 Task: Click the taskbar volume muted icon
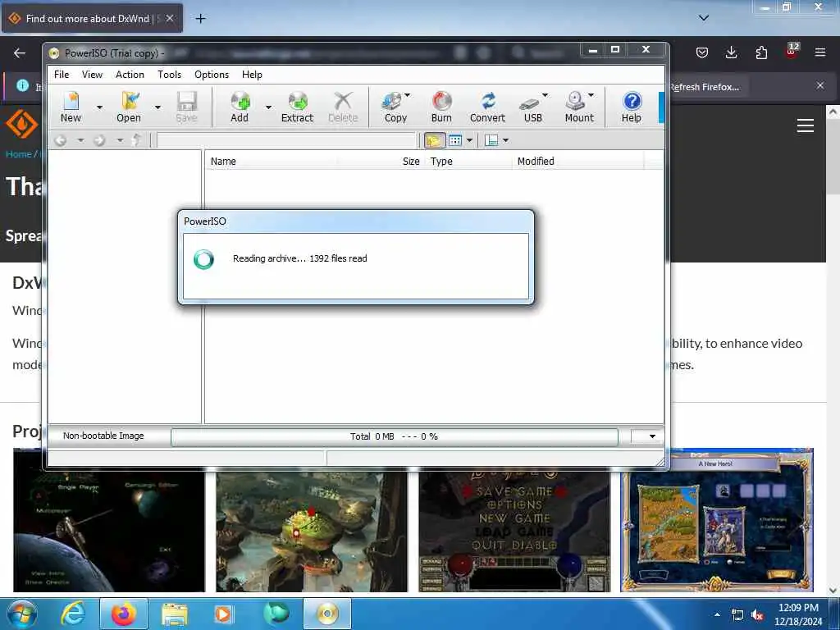click(758, 615)
